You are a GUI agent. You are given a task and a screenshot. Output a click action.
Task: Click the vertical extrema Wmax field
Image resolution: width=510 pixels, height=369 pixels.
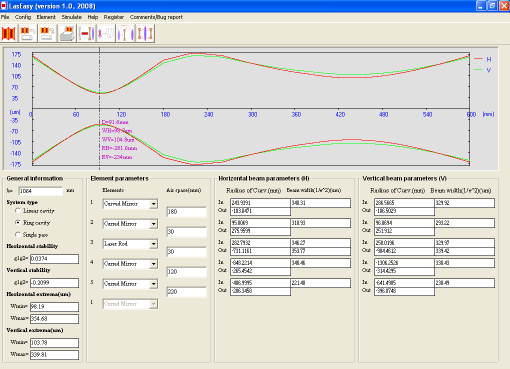click(x=54, y=355)
